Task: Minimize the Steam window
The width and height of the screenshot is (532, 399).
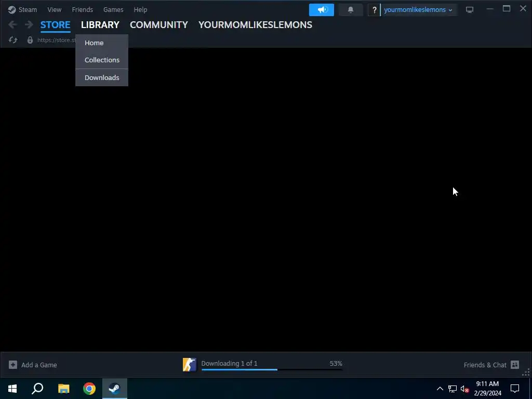Action: click(x=489, y=9)
